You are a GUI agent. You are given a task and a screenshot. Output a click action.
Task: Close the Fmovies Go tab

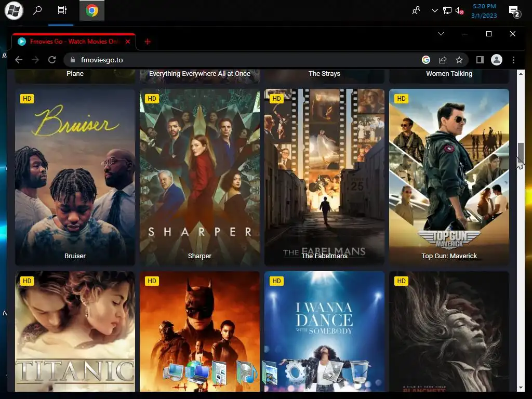[x=128, y=42]
